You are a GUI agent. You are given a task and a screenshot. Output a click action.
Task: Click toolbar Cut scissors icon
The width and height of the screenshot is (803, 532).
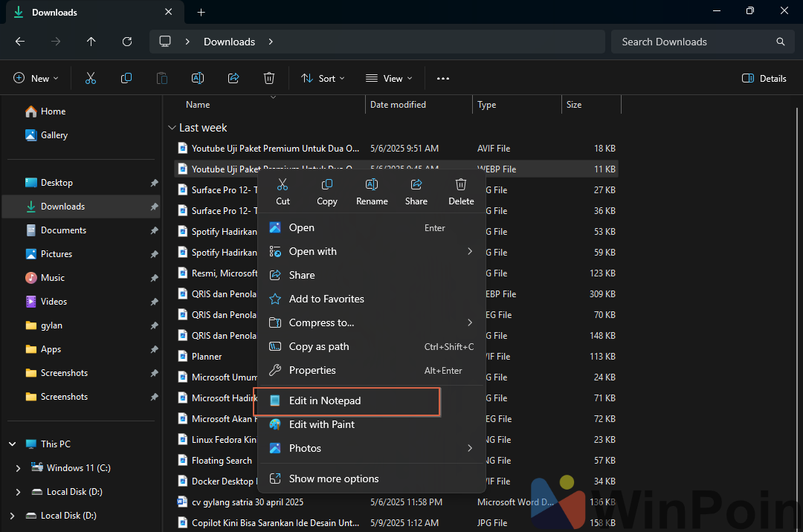(x=91, y=78)
